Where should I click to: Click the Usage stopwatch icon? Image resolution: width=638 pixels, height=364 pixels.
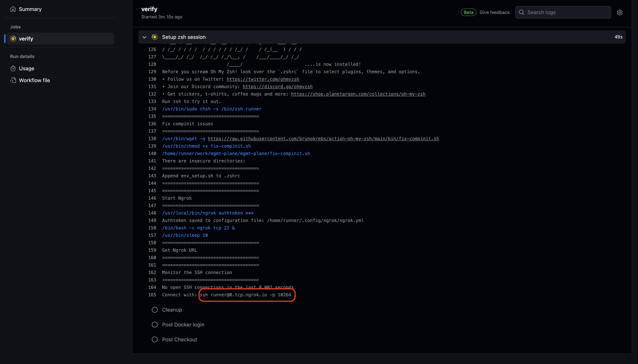coord(13,68)
